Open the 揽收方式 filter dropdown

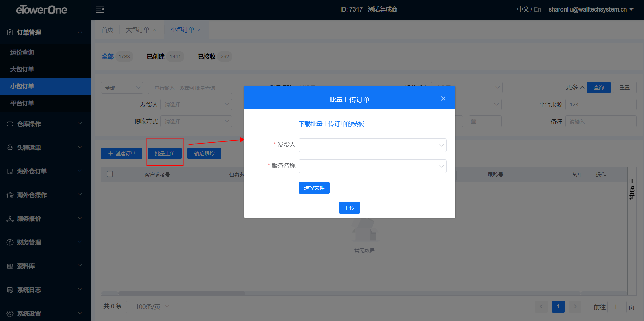point(196,121)
